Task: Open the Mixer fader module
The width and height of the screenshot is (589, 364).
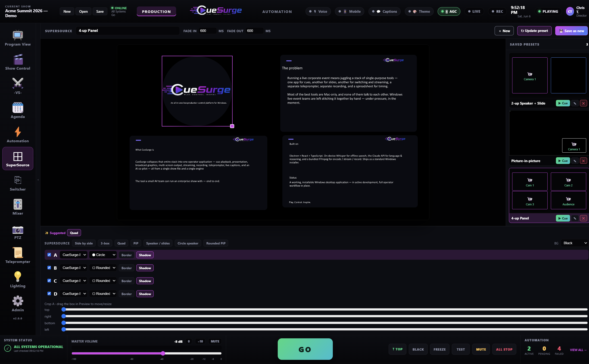Action: (18, 207)
